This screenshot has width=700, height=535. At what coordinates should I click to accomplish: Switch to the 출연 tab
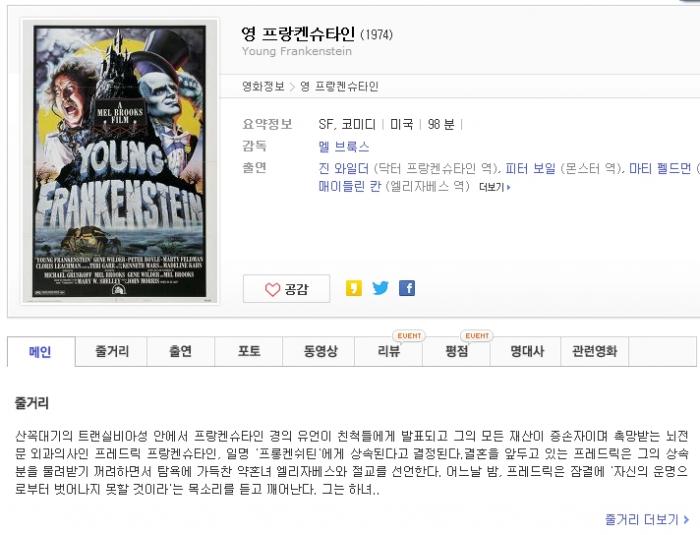[x=181, y=351]
